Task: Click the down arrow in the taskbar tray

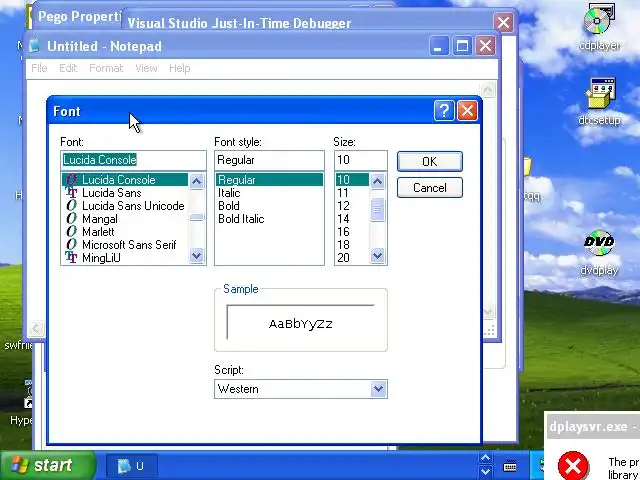Action: click(x=485, y=471)
